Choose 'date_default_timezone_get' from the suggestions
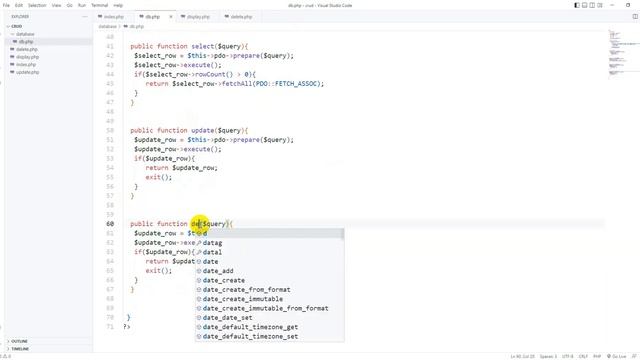Image resolution: width=640 pixels, height=360 pixels. tap(269, 327)
